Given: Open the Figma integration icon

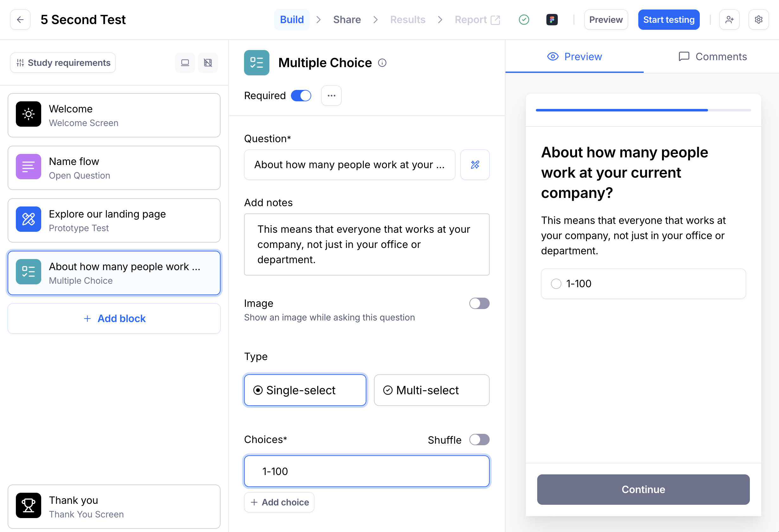Looking at the screenshot, I should (552, 20).
